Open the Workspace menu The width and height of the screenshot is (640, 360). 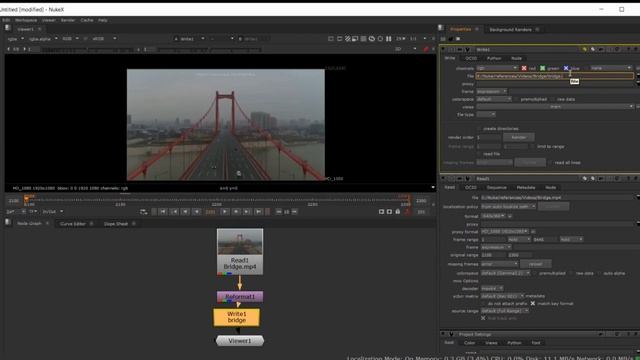pyautogui.click(x=26, y=20)
